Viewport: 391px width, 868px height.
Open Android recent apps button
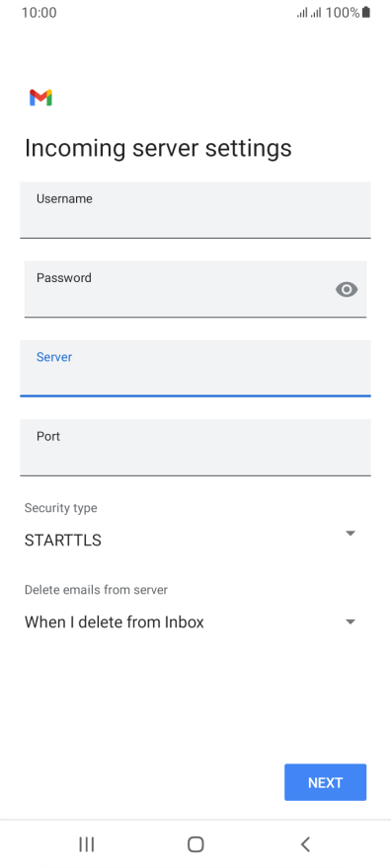tap(87, 844)
